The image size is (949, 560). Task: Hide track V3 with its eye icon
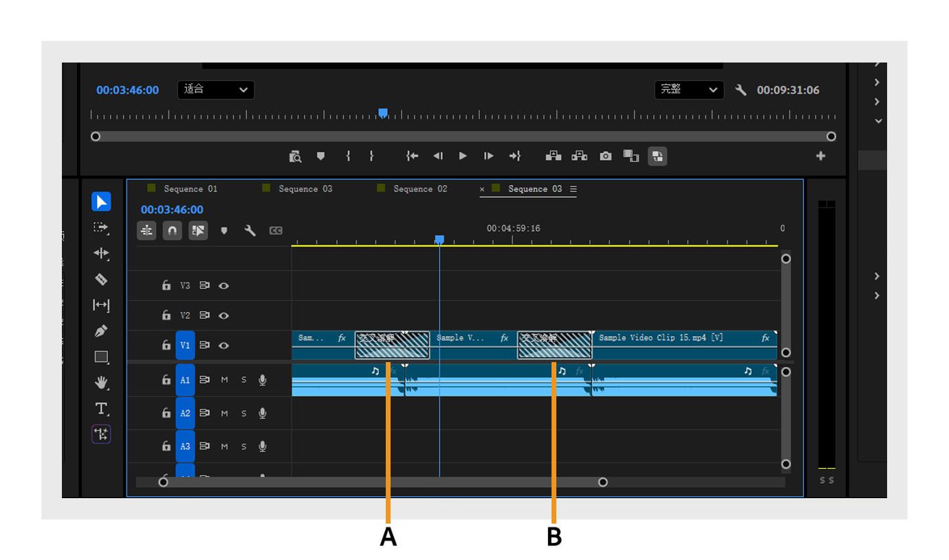point(223,285)
